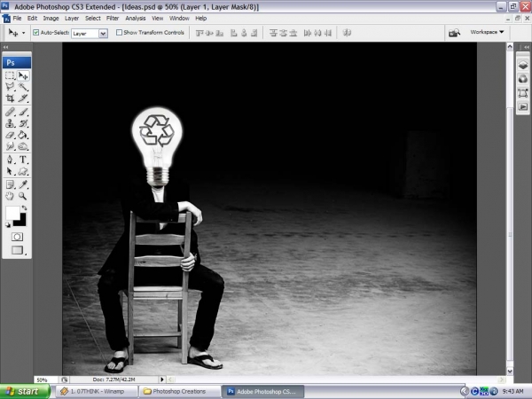Switch to Winamp taskbar button
The height and width of the screenshot is (399, 532).
pyautogui.click(x=97, y=391)
